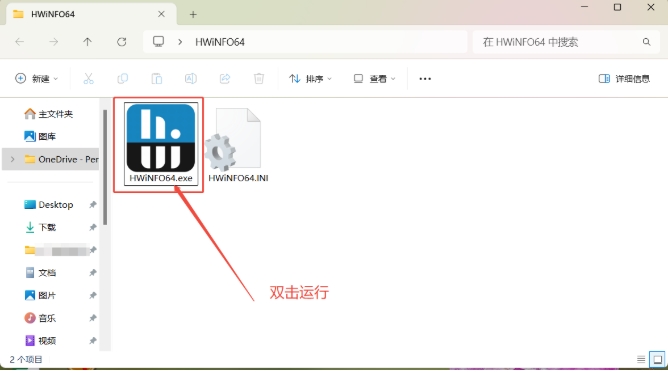Click the 2 个项目 item count text
668x372 pixels.
tap(26, 360)
